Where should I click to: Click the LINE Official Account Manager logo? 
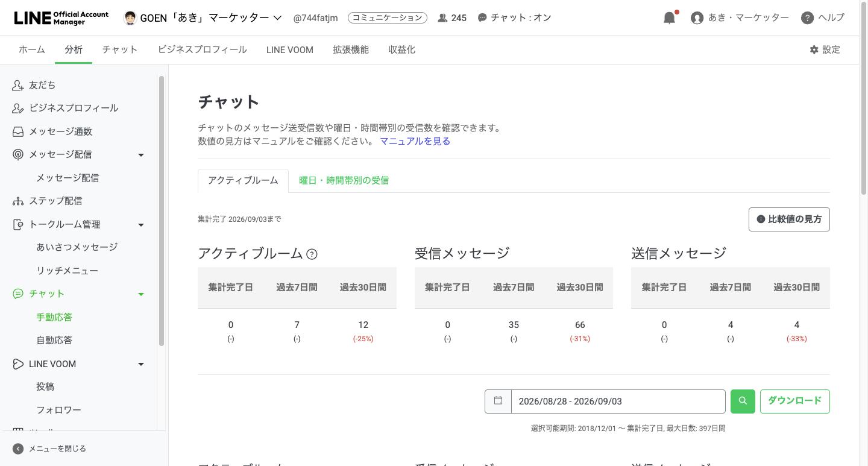(x=61, y=18)
